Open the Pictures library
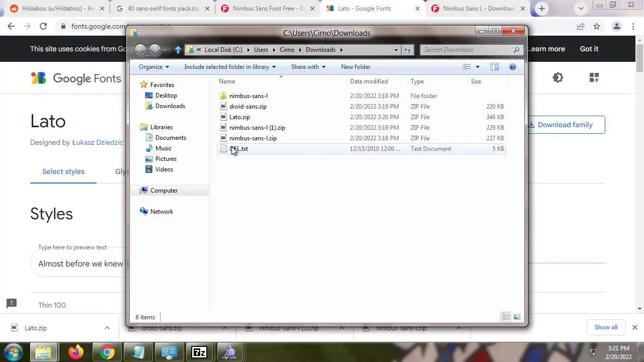 pyautogui.click(x=166, y=159)
